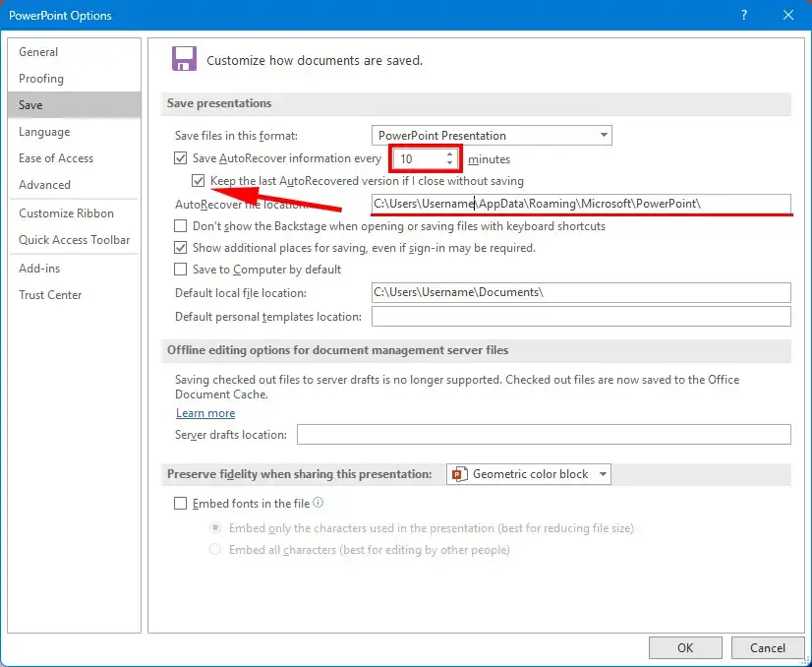Click the Help question mark icon
The image size is (812, 667).
[x=743, y=15]
